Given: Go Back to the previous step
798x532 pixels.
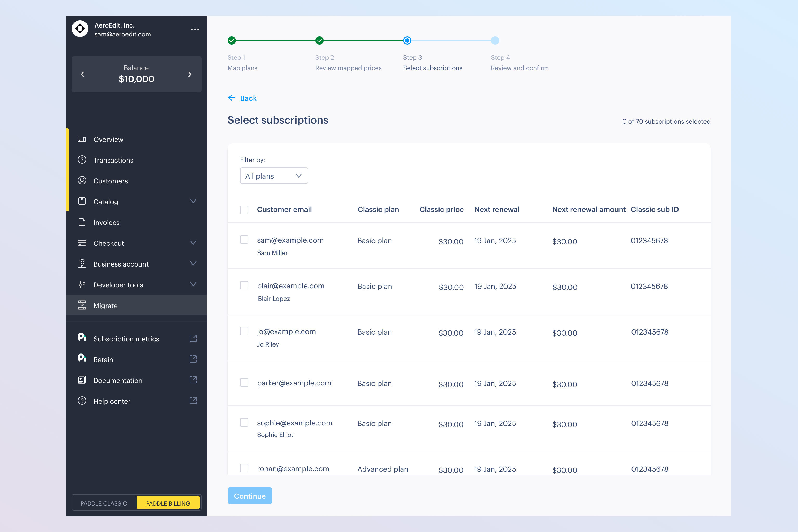Looking at the screenshot, I should point(242,98).
